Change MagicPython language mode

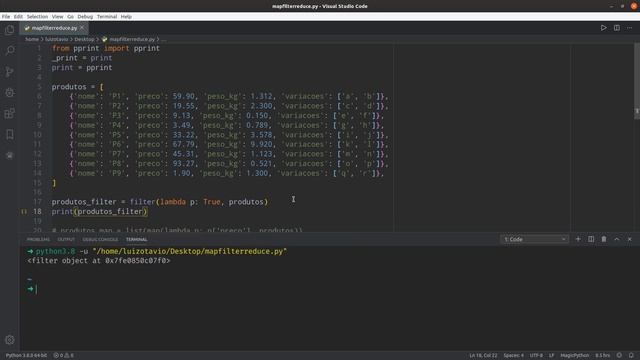tap(575, 356)
